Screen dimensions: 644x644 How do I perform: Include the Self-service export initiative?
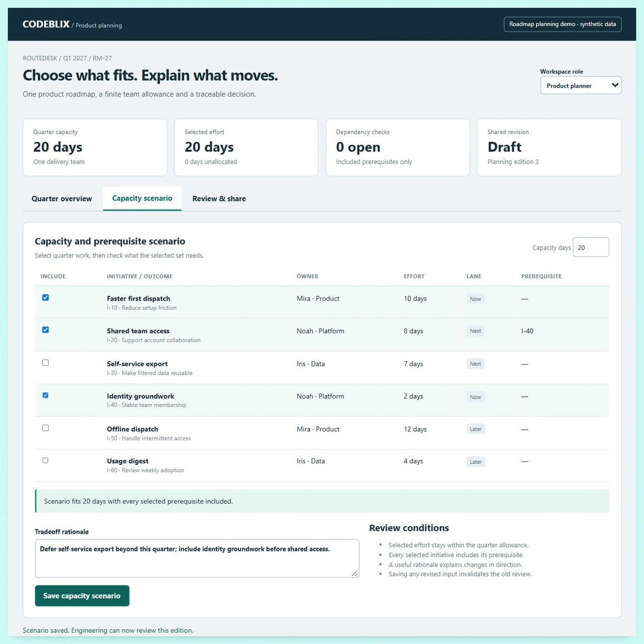45,363
